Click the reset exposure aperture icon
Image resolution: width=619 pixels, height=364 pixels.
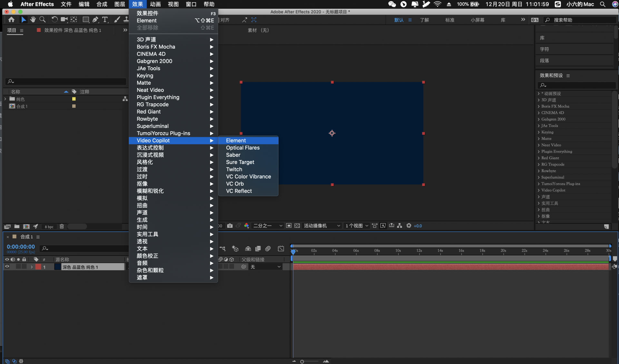[x=409, y=226]
